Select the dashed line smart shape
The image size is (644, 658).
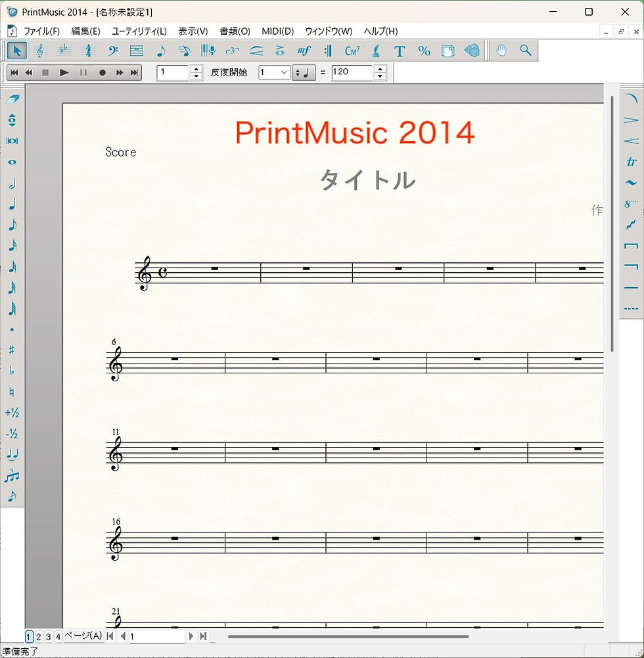(631, 308)
